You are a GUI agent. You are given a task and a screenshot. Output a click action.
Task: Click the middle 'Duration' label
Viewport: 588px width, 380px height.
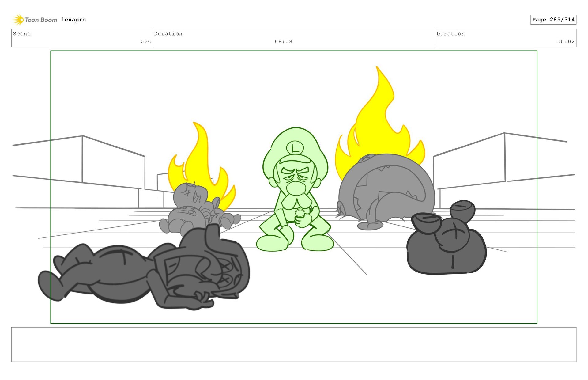tap(168, 34)
